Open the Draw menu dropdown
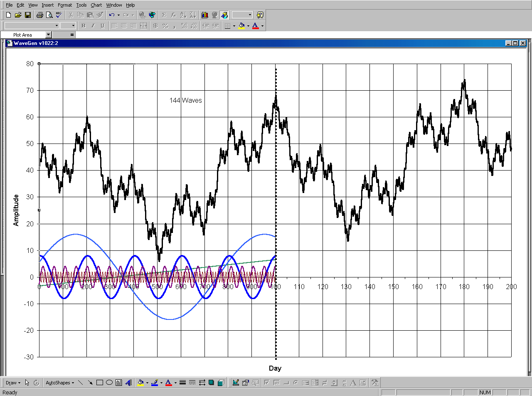The height and width of the screenshot is (396, 532). click(13, 383)
